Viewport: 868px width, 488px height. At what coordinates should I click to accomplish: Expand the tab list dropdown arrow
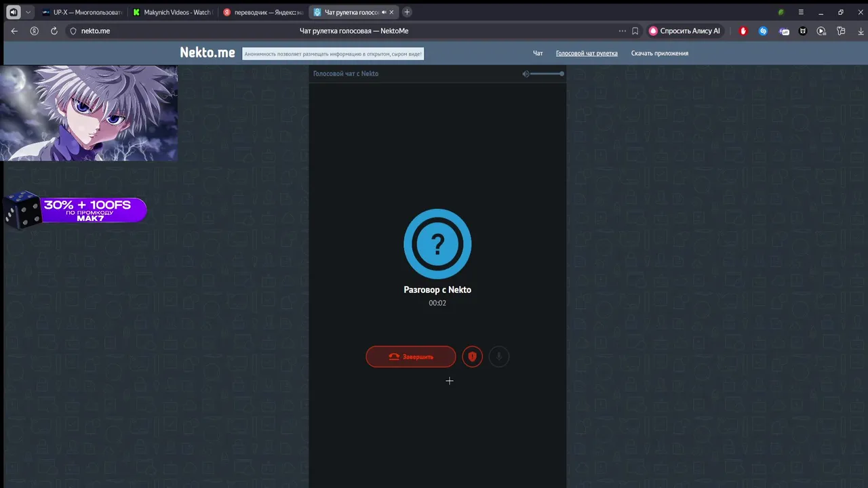tap(28, 12)
